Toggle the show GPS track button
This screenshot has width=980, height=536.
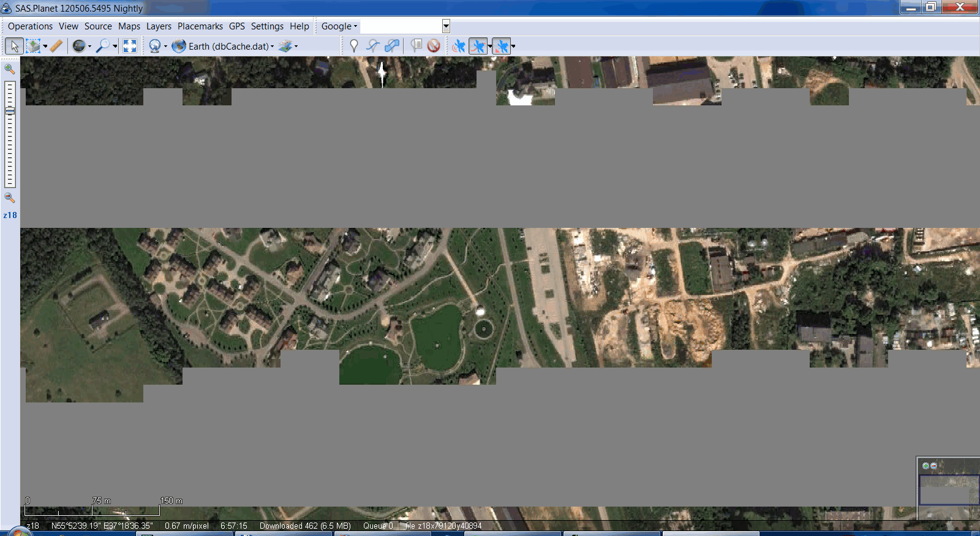[x=478, y=46]
